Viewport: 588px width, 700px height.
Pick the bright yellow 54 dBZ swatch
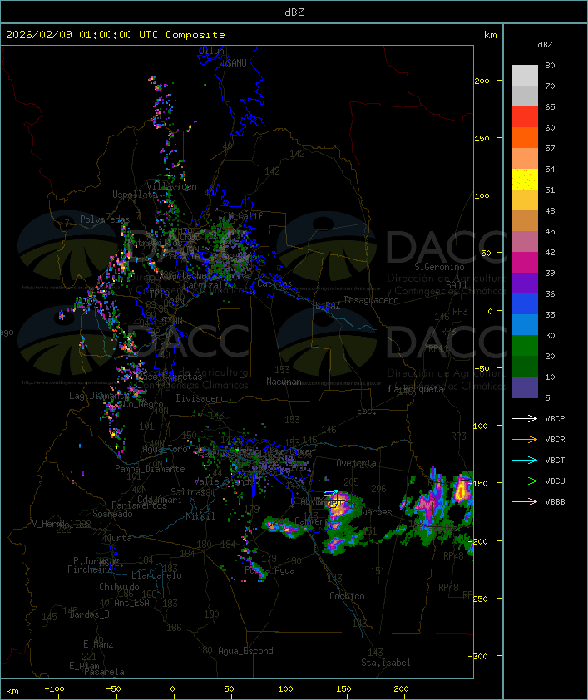pos(525,179)
